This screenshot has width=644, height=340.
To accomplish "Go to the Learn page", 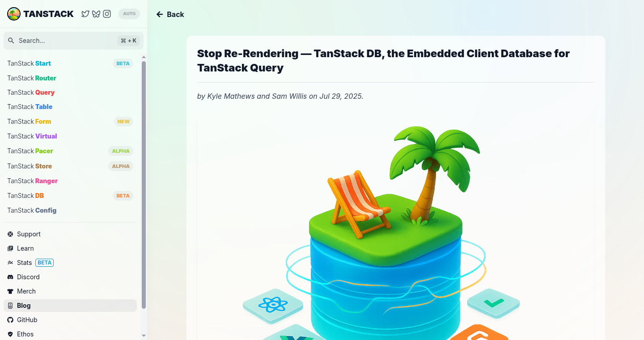I will click(70, 248).
